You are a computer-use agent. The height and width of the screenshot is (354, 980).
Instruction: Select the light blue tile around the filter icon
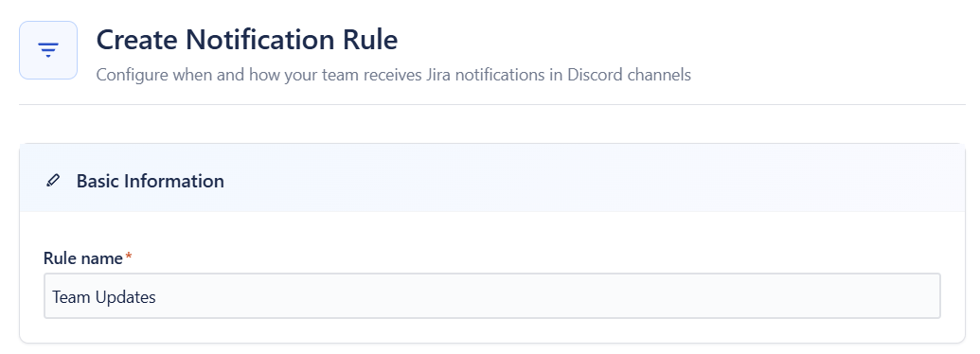pos(48,50)
